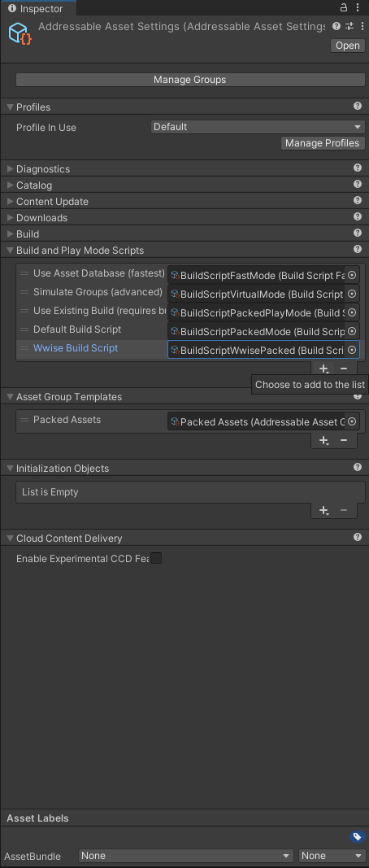Click the Asset Labels blue tag icon
369x868 pixels.
click(357, 836)
